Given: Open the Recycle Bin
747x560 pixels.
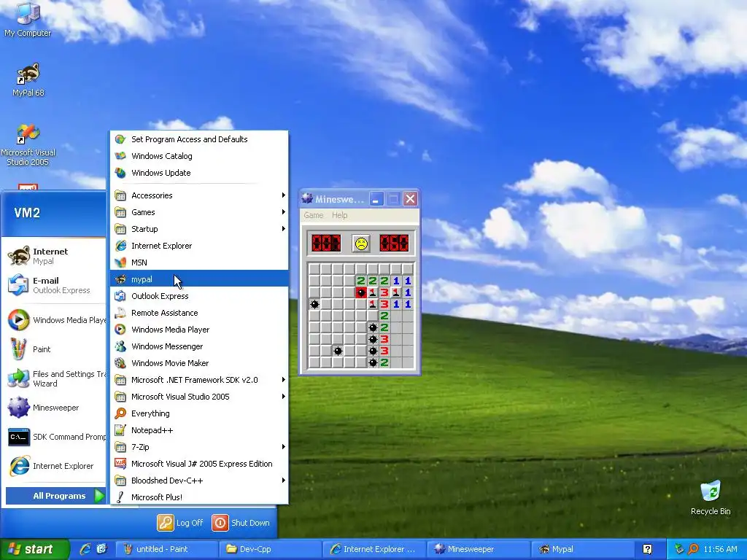Looking at the screenshot, I should click(711, 497).
